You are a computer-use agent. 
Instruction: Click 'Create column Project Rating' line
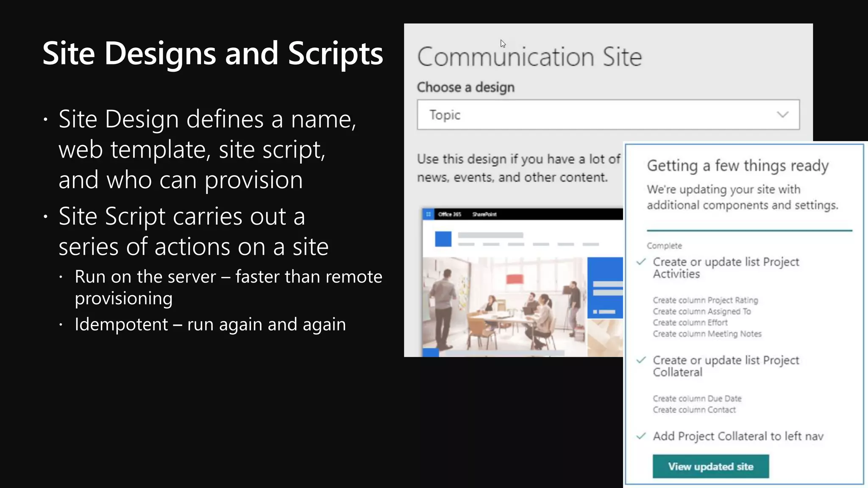pos(705,300)
